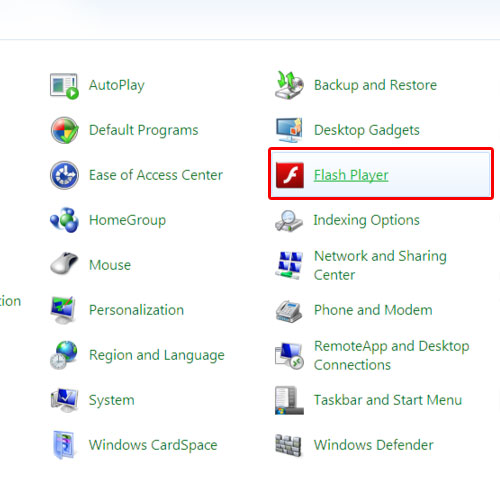Open the Network and Sharing Center icon
The width and height of the screenshot is (500, 500).
(289, 265)
